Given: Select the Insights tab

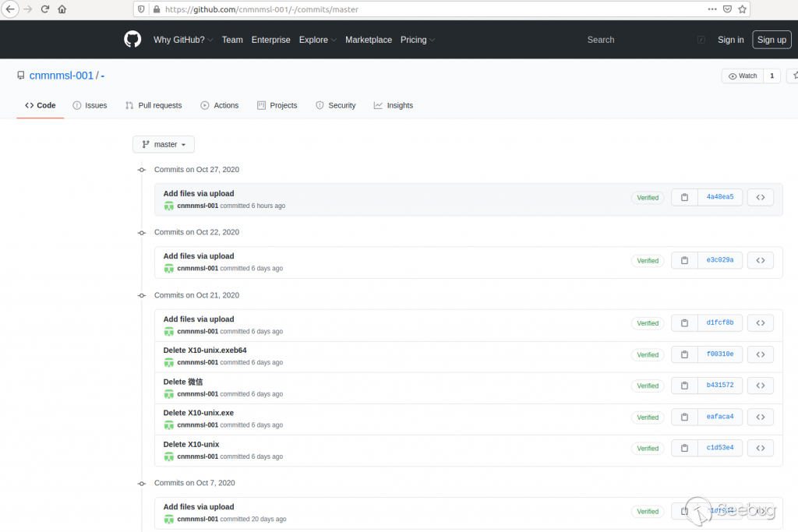Looking at the screenshot, I should pos(394,105).
